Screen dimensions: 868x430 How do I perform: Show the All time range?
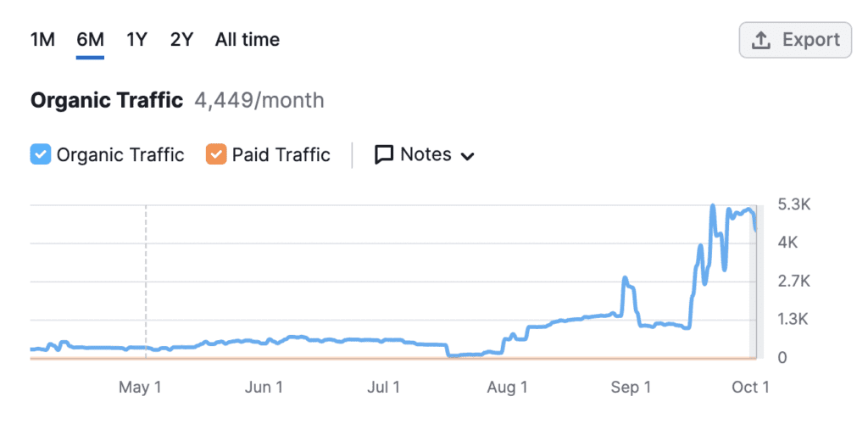pos(247,40)
